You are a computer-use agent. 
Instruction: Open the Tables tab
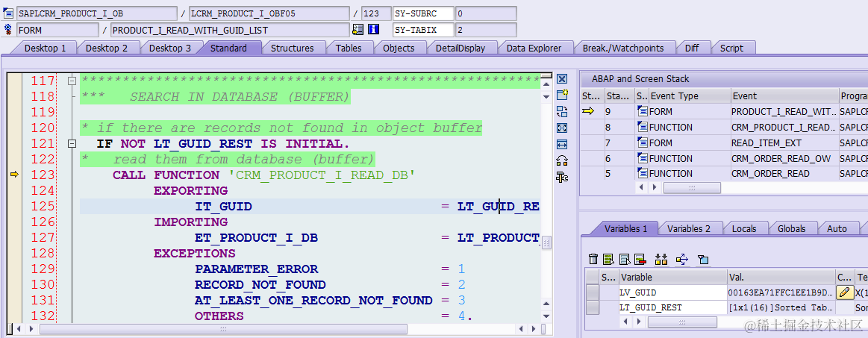tap(349, 48)
